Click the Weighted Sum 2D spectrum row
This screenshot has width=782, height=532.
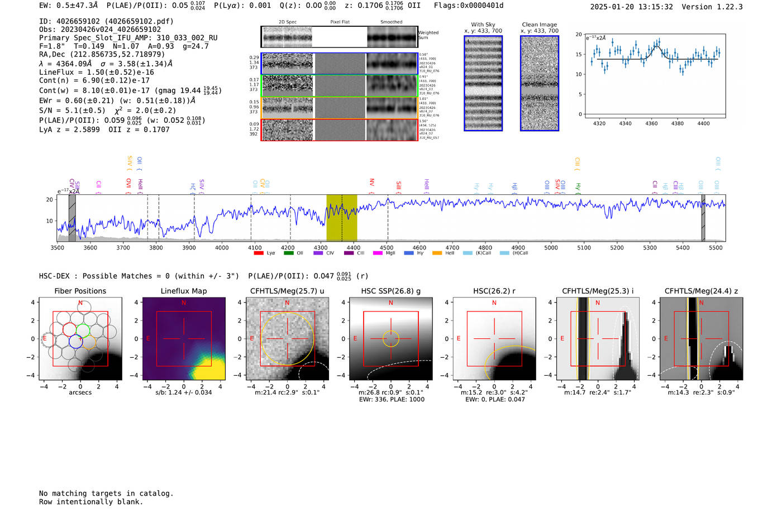point(339,37)
